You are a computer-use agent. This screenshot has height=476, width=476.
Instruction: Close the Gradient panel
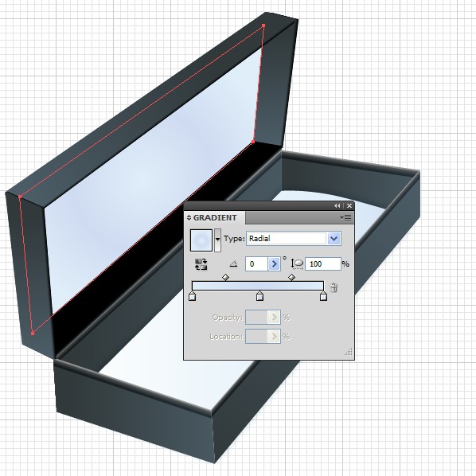coord(349,206)
